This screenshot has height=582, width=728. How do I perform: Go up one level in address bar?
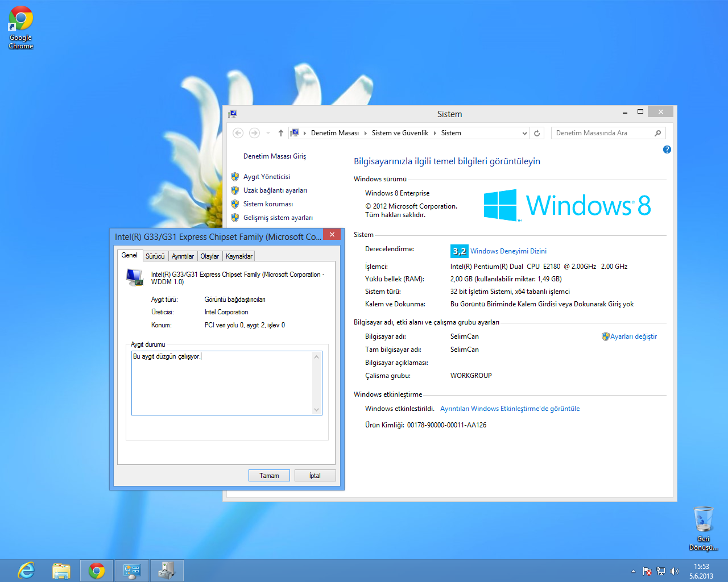pyautogui.click(x=280, y=133)
